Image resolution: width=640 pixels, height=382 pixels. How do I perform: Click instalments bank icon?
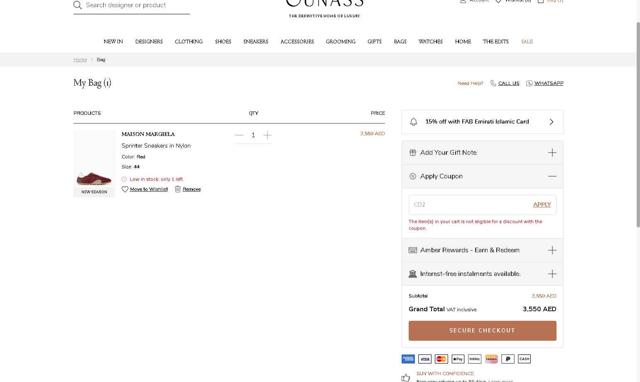coord(413,274)
